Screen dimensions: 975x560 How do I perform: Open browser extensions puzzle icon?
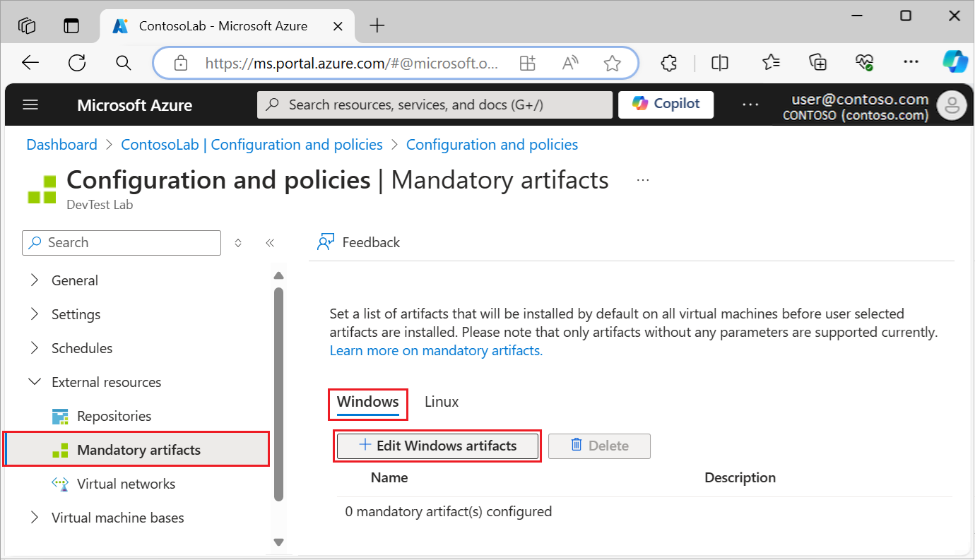point(668,63)
